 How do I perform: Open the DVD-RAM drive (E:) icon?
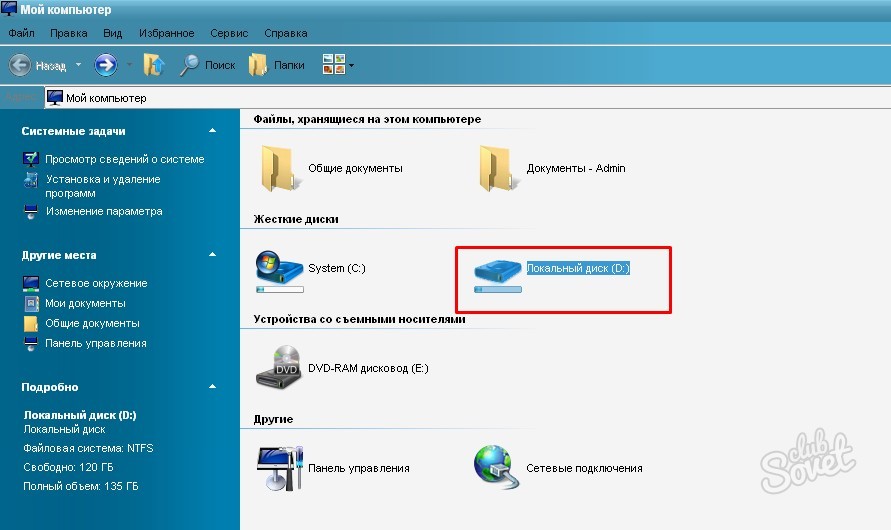pyautogui.click(x=279, y=367)
